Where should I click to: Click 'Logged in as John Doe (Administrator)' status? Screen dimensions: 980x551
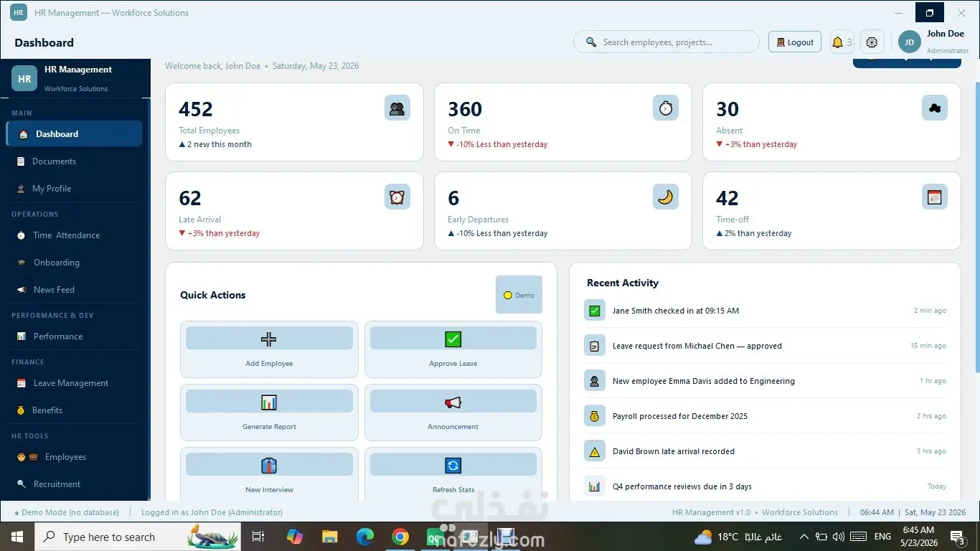(x=212, y=512)
